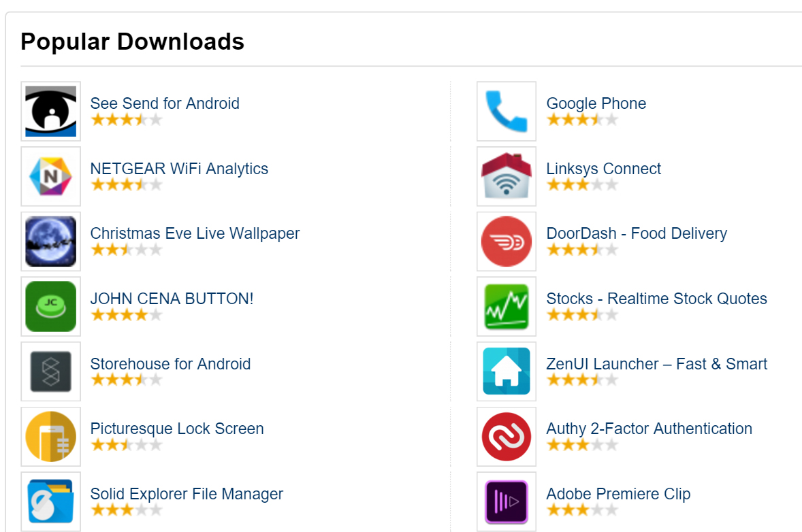Click the ZenUI Launcher home icon
The height and width of the screenshot is (532, 802).
pos(507,371)
